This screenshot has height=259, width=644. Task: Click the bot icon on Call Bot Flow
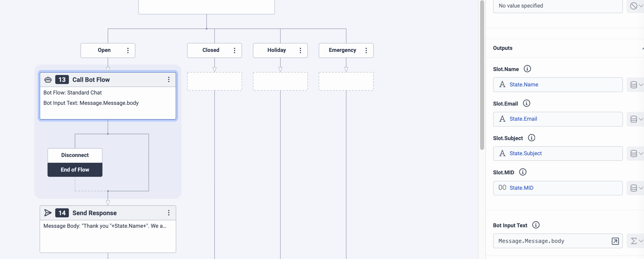point(48,80)
